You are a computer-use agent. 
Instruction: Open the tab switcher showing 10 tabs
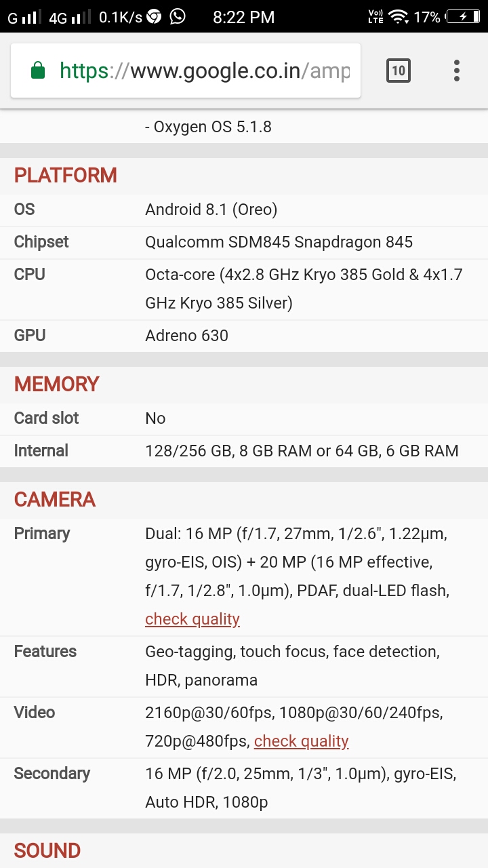coord(399,71)
